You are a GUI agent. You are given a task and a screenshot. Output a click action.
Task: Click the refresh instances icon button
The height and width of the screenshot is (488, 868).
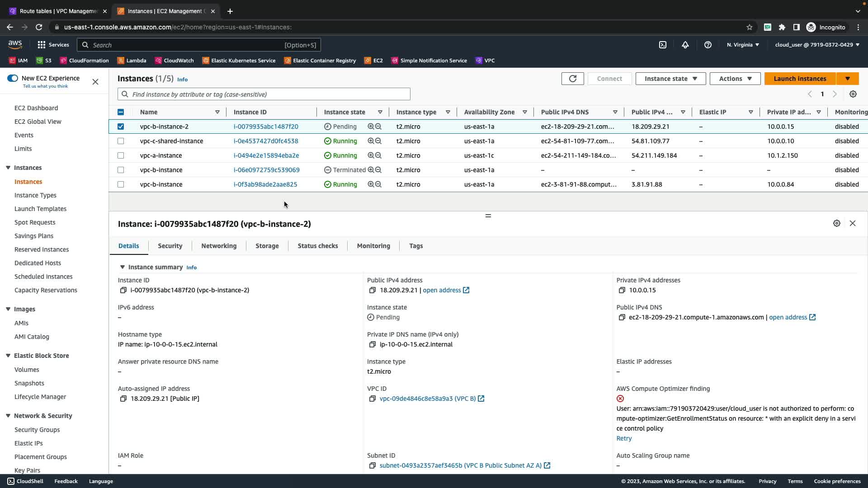click(x=572, y=79)
